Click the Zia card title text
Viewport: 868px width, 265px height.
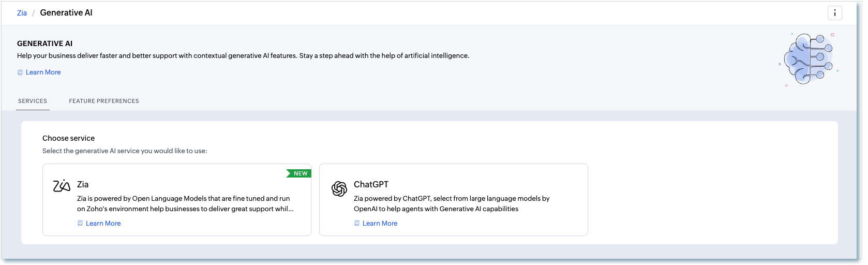pos(83,184)
